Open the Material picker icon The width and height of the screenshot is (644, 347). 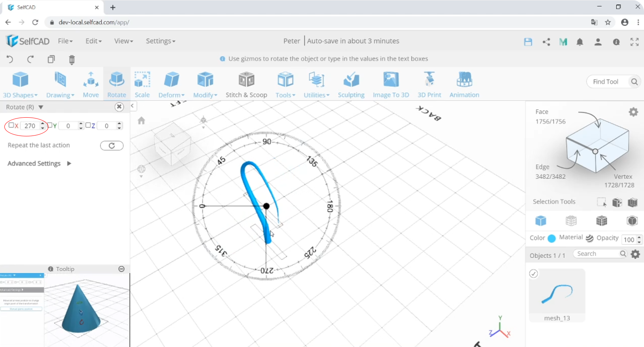coord(590,238)
